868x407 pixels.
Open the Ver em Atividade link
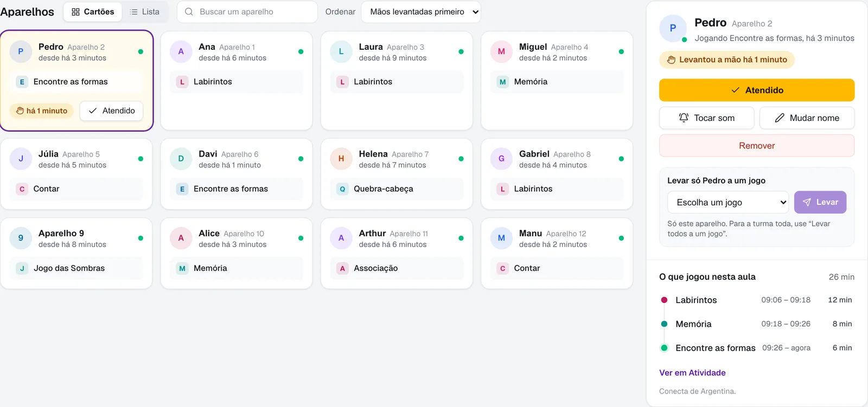point(692,373)
